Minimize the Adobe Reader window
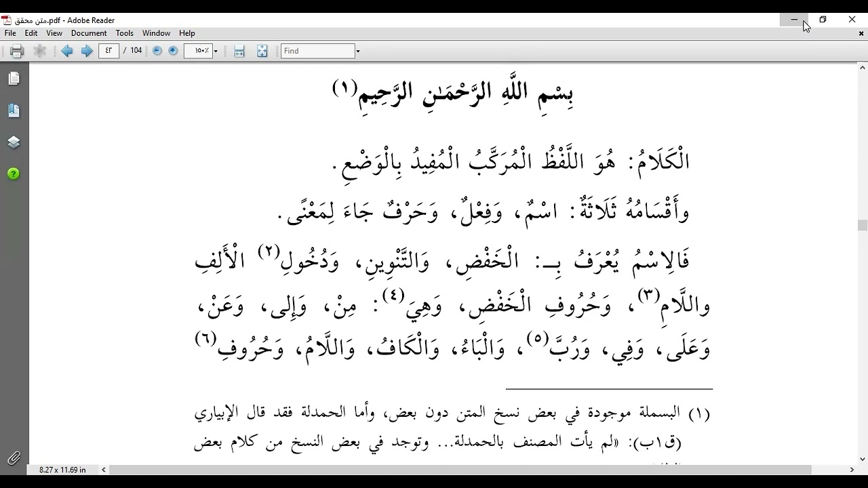 click(x=794, y=20)
